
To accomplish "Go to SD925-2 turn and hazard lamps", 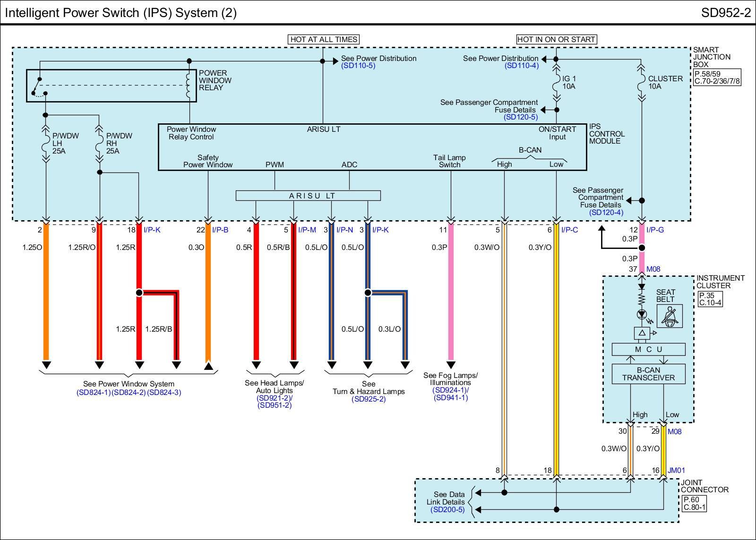I will click(x=369, y=399).
